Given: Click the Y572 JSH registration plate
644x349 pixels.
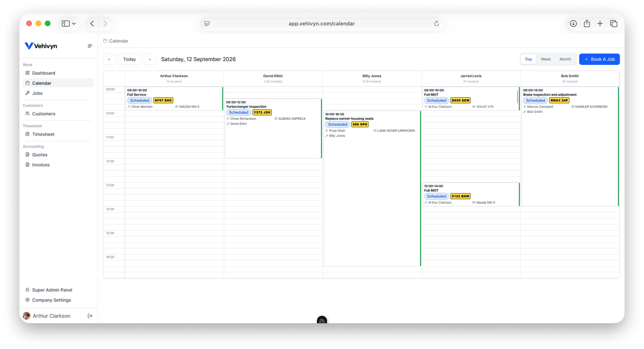Looking at the screenshot, I should [262, 112].
